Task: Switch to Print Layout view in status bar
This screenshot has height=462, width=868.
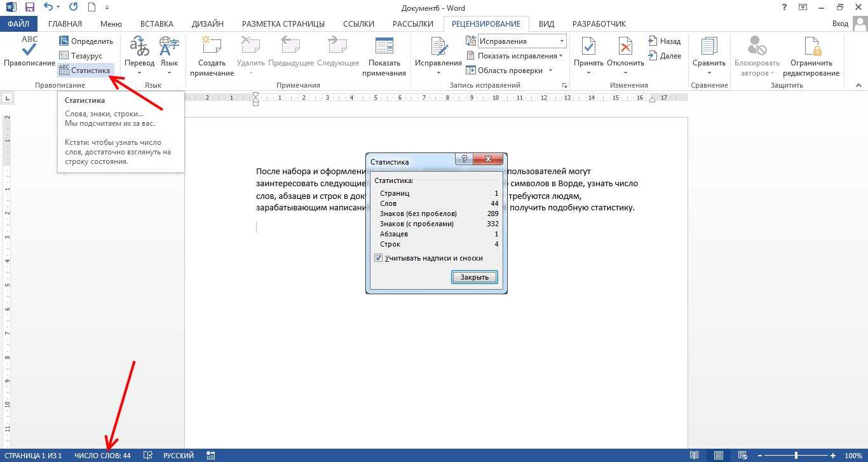Action: [718, 456]
